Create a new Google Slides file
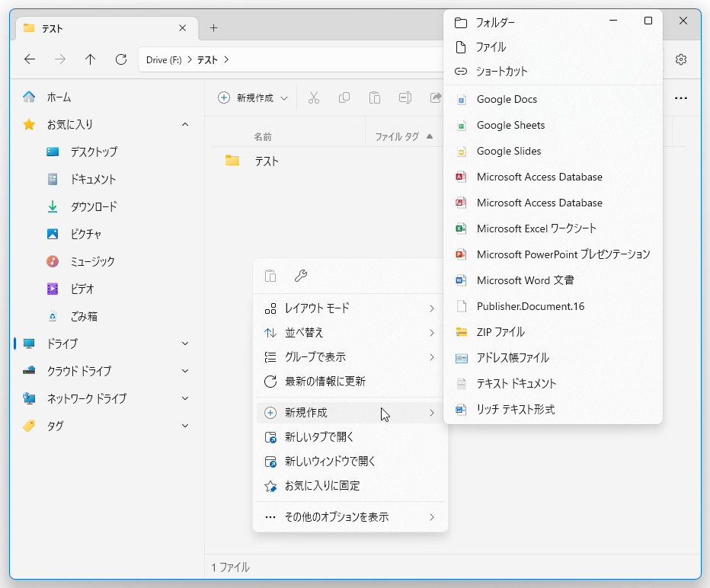The width and height of the screenshot is (710, 588). pos(553,151)
